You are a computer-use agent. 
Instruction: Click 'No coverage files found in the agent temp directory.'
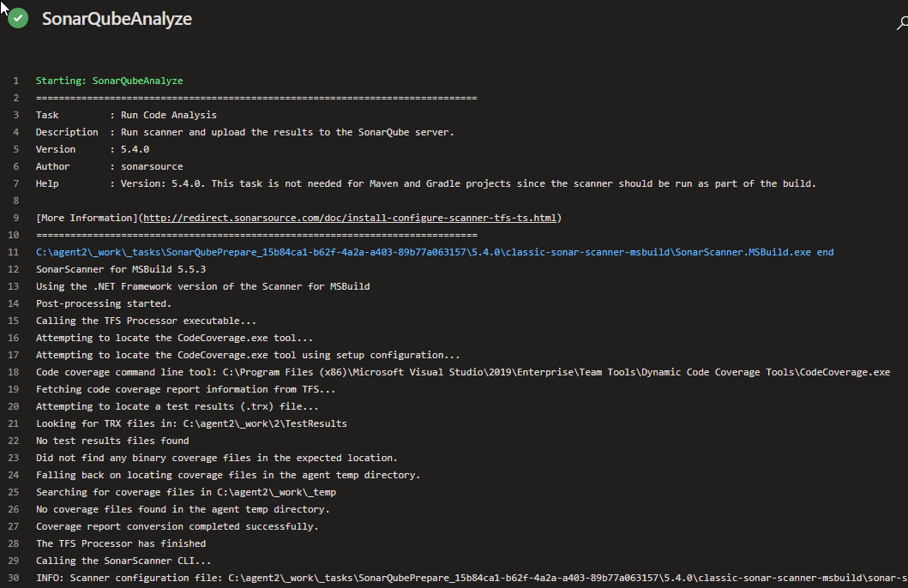[183, 509]
